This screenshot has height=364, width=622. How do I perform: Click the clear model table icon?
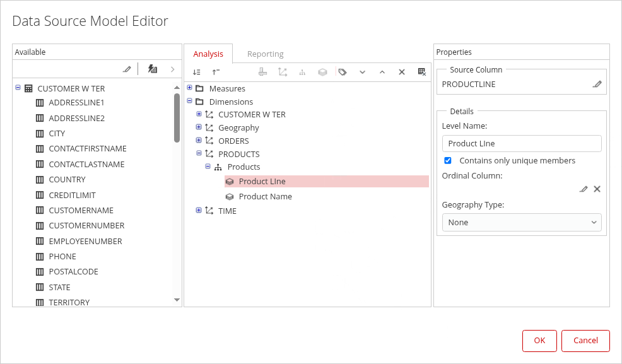tap(421, 72)
